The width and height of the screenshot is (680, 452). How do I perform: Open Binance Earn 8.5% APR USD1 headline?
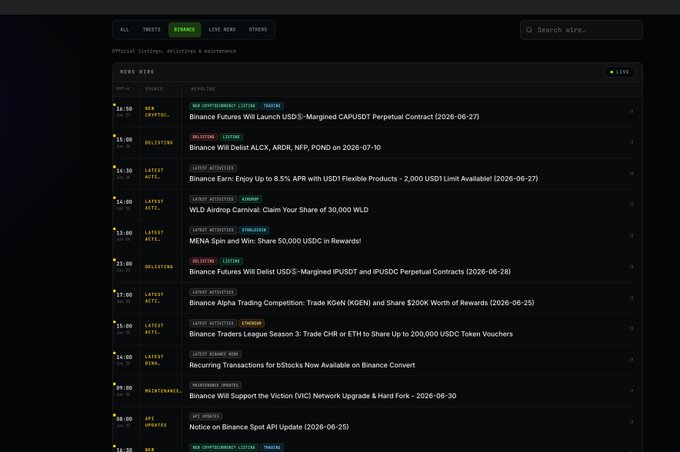[x=363, y=179]
